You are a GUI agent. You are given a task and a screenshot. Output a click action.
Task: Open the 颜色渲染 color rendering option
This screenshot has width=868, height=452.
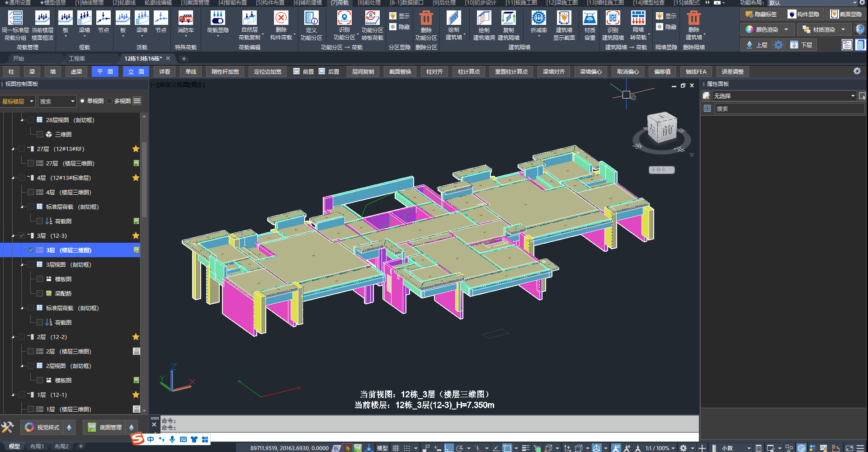767,30
